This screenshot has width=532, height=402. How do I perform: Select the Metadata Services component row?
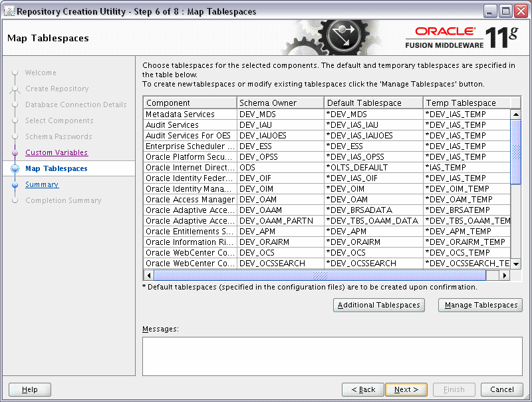[190, 114]
